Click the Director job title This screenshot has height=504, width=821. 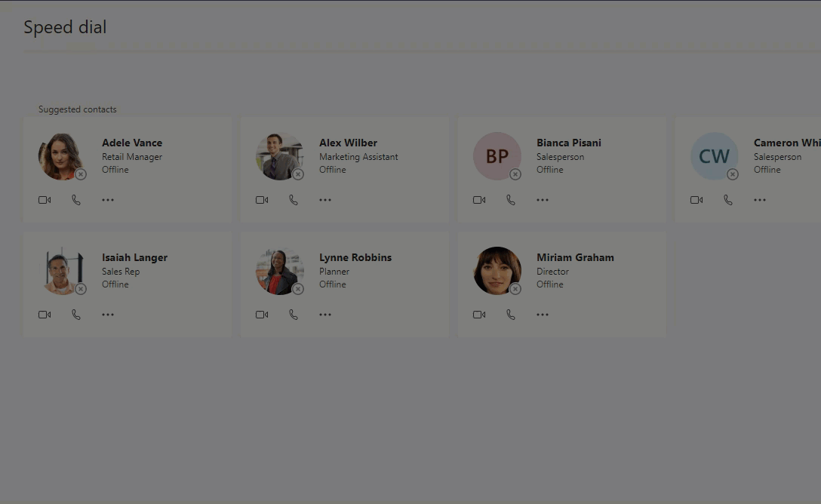(552, 271)
